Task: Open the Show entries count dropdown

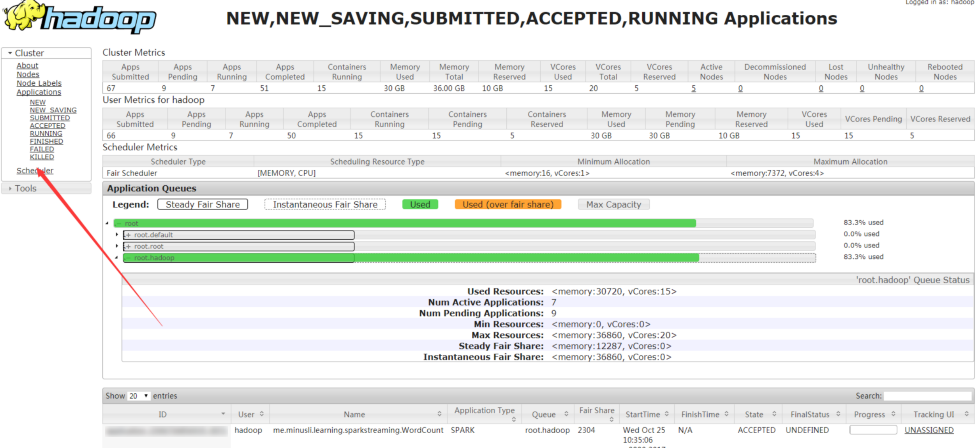Action: (139, 396)
